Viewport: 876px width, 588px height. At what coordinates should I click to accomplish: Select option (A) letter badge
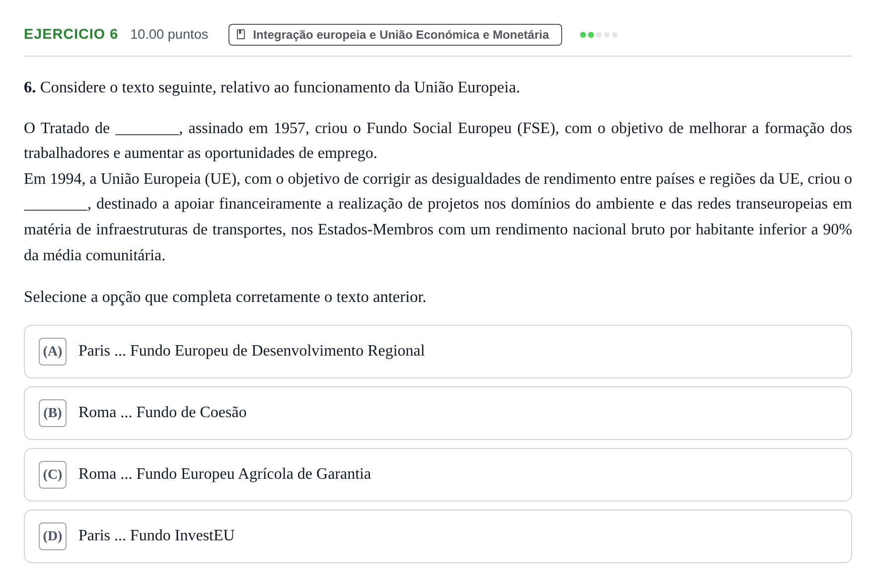point(53,352)
